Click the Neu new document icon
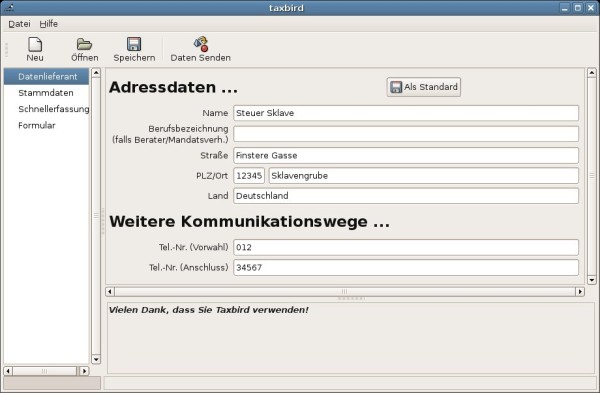 pos(35,45)
